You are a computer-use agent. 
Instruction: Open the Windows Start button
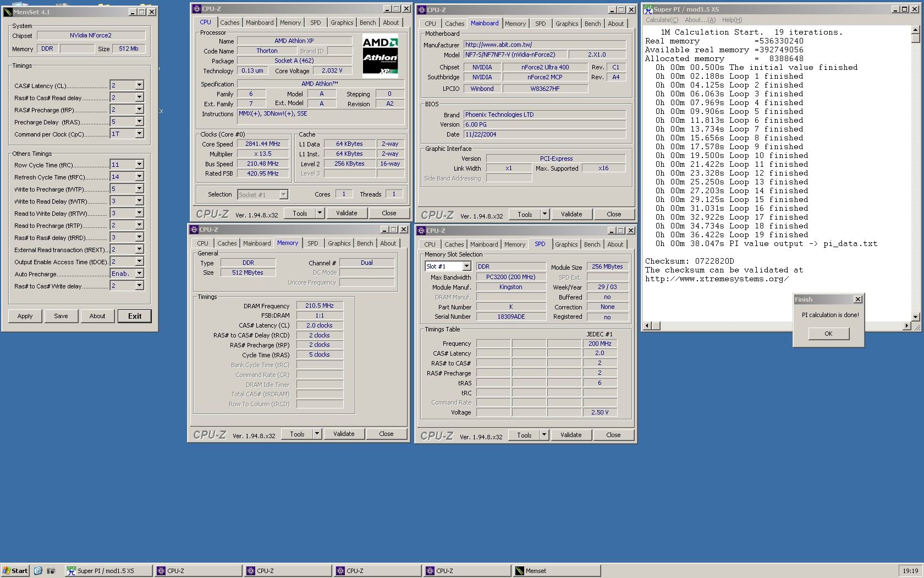(x=15, y=571)
